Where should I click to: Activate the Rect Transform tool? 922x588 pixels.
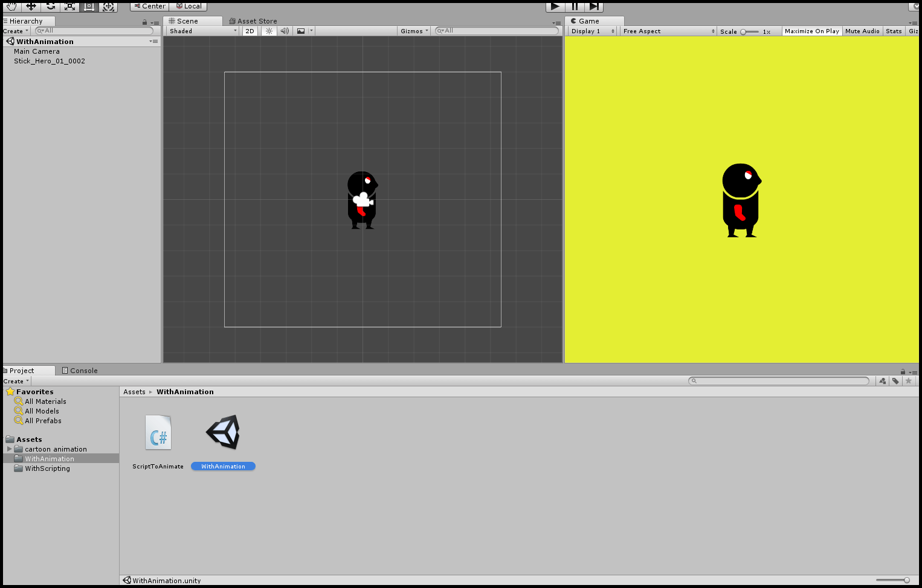(x=89, y=7)
